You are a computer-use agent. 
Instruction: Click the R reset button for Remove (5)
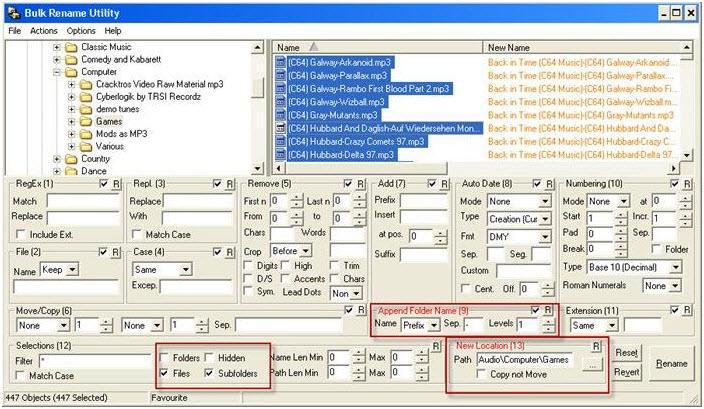click(361, 184)
